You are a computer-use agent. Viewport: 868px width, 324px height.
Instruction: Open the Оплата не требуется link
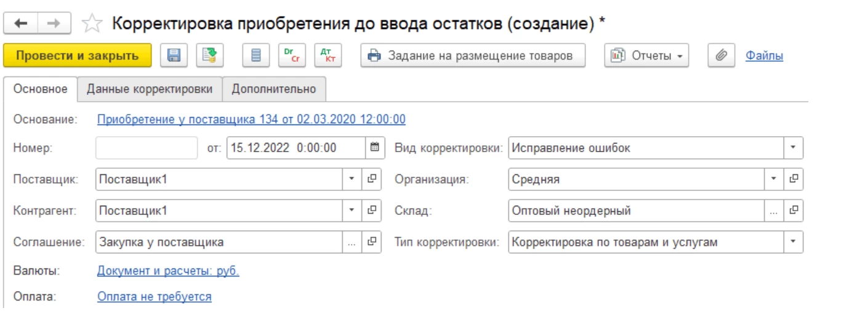click(155, 297)
